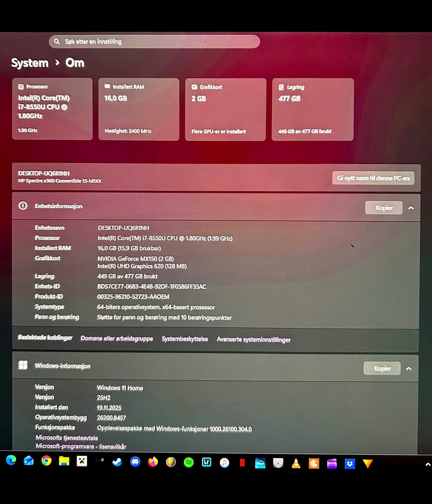The image size is (432, 504).
Task: Open Microsoft-programvare – lisensvilkår link
Action: point(81,446)
